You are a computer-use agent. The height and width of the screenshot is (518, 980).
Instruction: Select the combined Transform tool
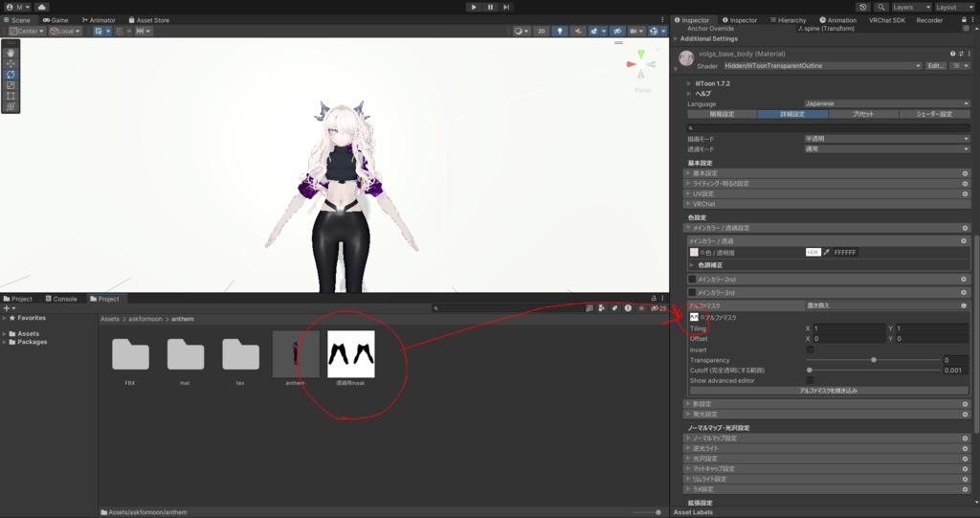coord(11,106)
